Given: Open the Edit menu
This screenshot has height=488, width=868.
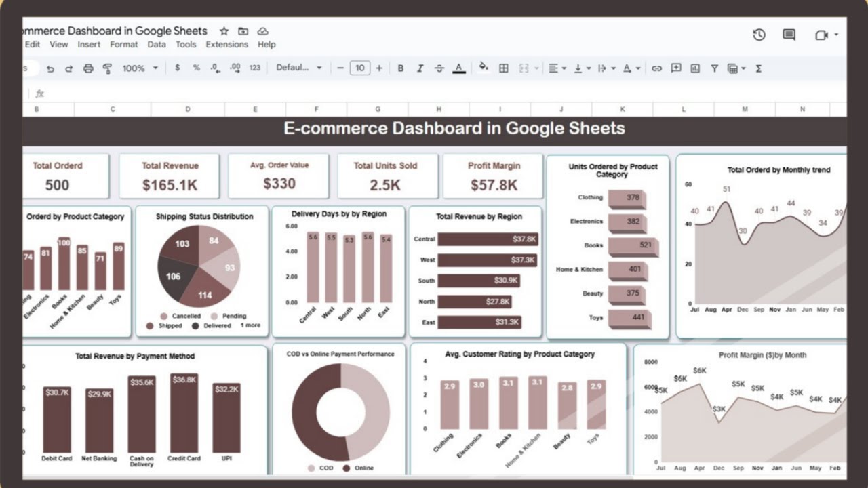Looking at the screenshot, I should [x=33, y=45].
